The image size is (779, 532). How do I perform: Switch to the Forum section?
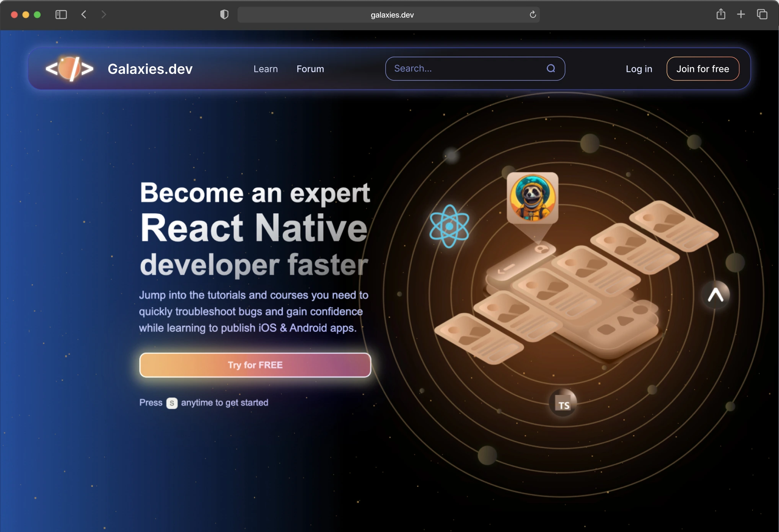point(310,69)
